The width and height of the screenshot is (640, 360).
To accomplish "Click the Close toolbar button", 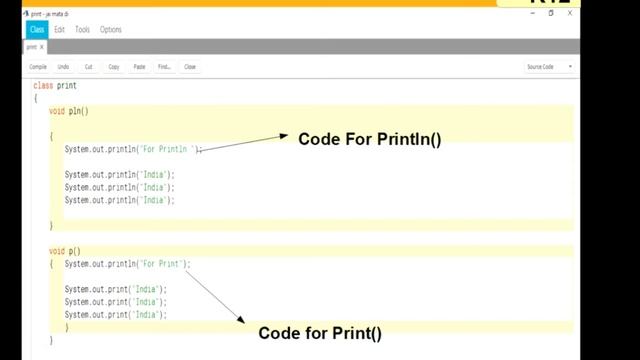I will click(x=190, y=67).
